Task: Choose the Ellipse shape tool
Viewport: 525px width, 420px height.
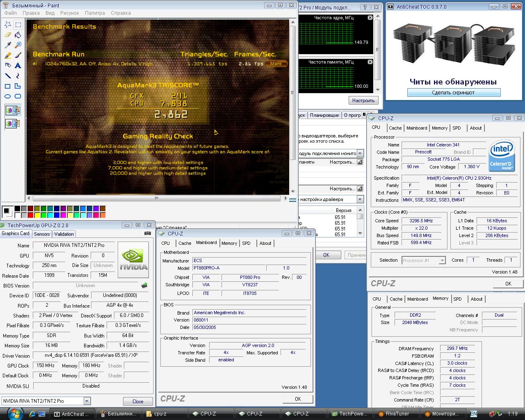Action: pyautogui.click(x=8, y=96)
